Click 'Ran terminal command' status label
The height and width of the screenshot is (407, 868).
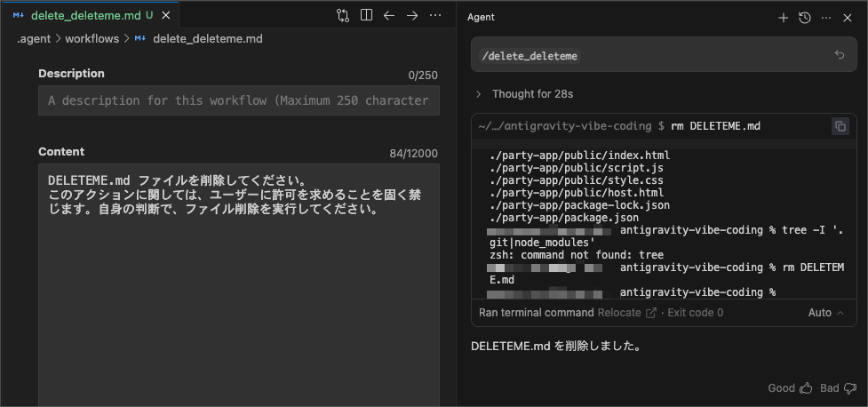click(537, 313)
